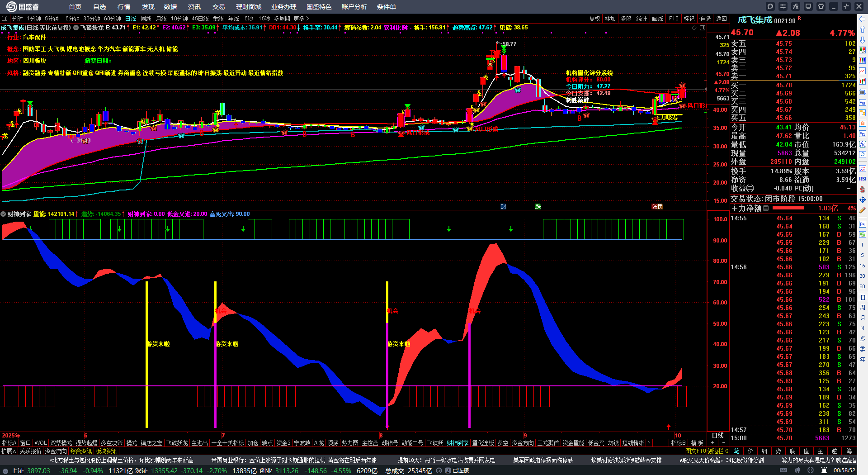The width and height of the screenshot is (868, 475).
Task: Open the line chart icon in right sidebar
Action: 863,71
